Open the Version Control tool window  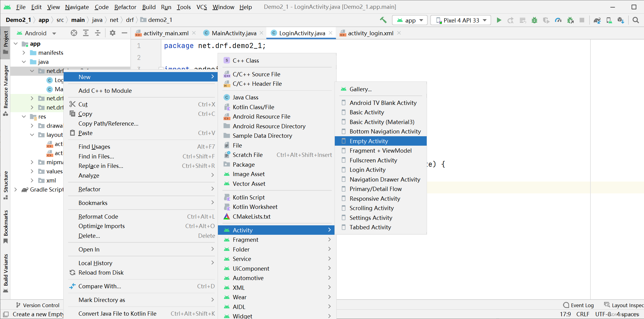pos(38,305)
